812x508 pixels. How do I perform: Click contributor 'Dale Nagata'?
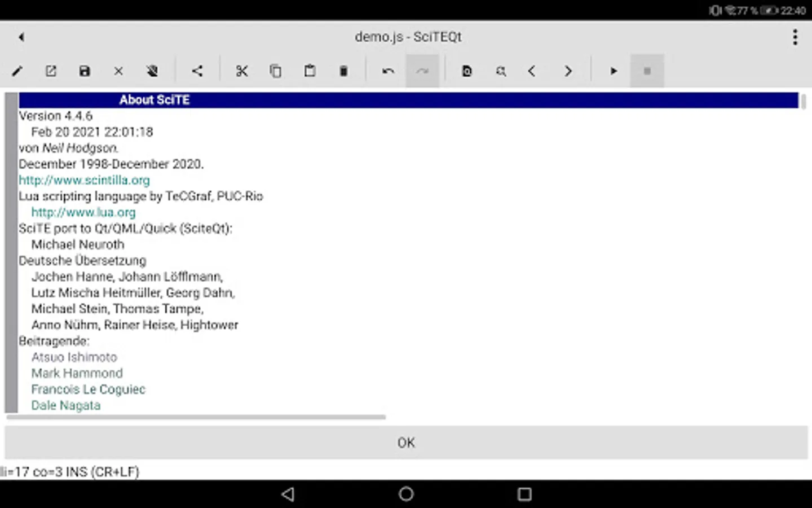click(66, 405)
